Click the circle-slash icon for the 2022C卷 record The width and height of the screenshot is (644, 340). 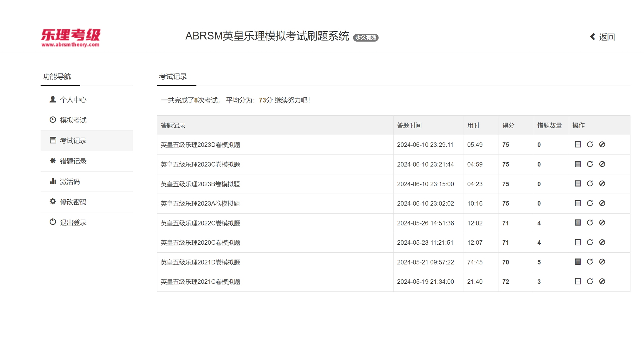[x=602, y=223]
